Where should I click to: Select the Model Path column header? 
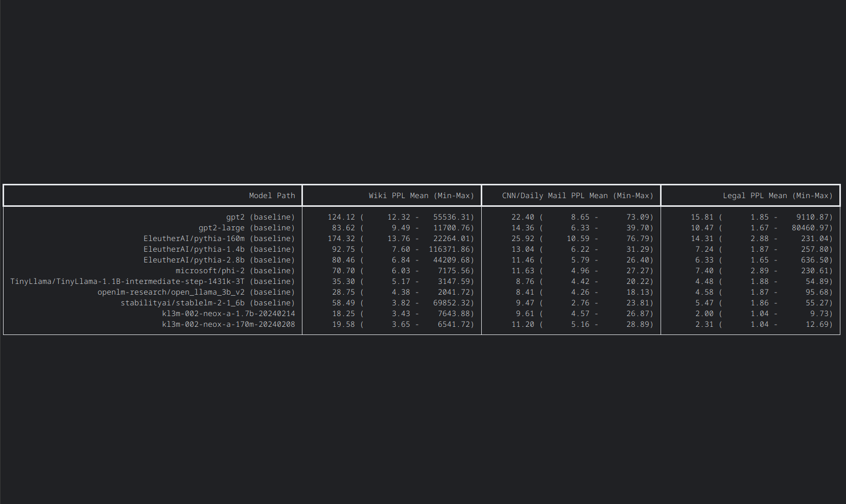point(272,195)
